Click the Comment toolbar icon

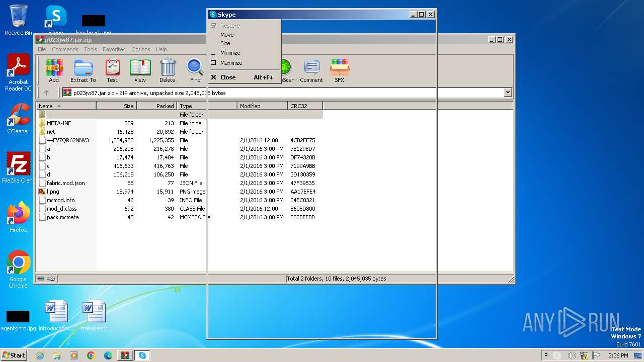pos(311,70)
